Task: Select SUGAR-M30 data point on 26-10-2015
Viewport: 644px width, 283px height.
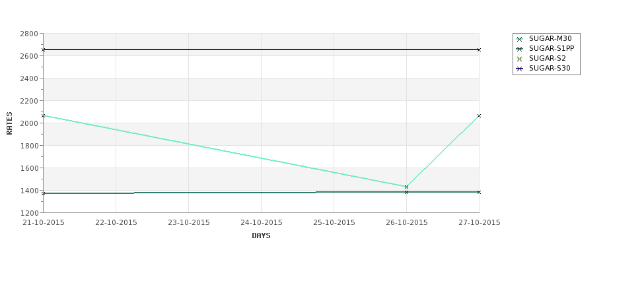Action: (407, 187)
